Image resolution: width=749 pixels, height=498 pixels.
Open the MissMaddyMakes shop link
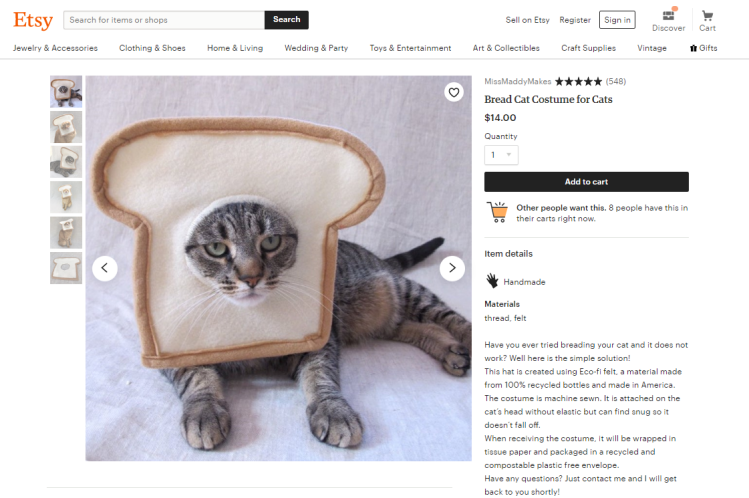(x=517, y=81)
